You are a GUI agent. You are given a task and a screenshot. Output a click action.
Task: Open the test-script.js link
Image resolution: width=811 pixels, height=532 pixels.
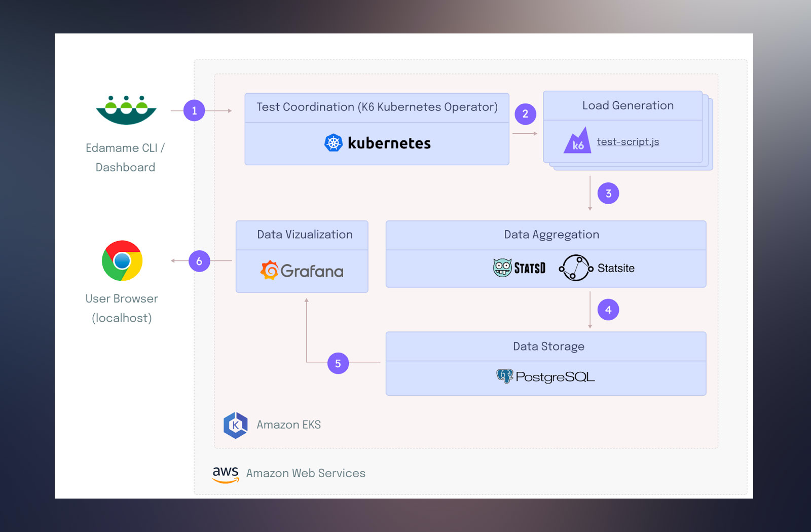click(628, 142)
